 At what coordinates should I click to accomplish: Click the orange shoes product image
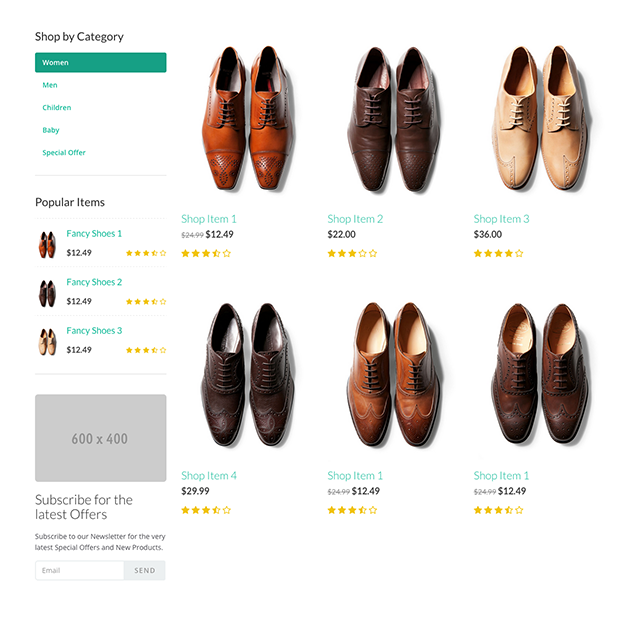(248, 118)
